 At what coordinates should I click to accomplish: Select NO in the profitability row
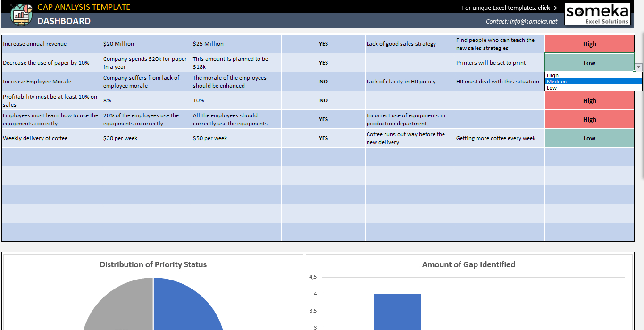coord(323,100)
